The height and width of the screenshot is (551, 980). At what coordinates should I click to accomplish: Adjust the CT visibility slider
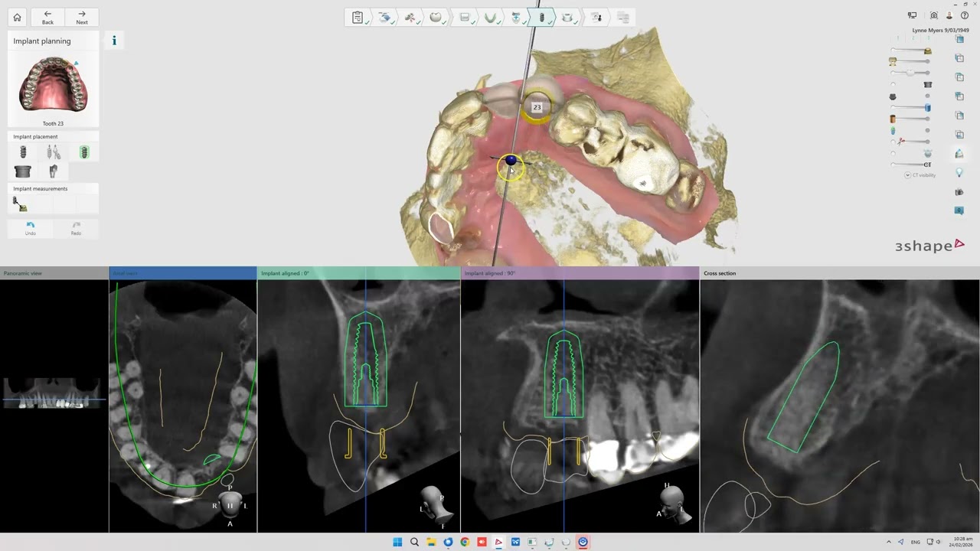[x=911, y=165]
